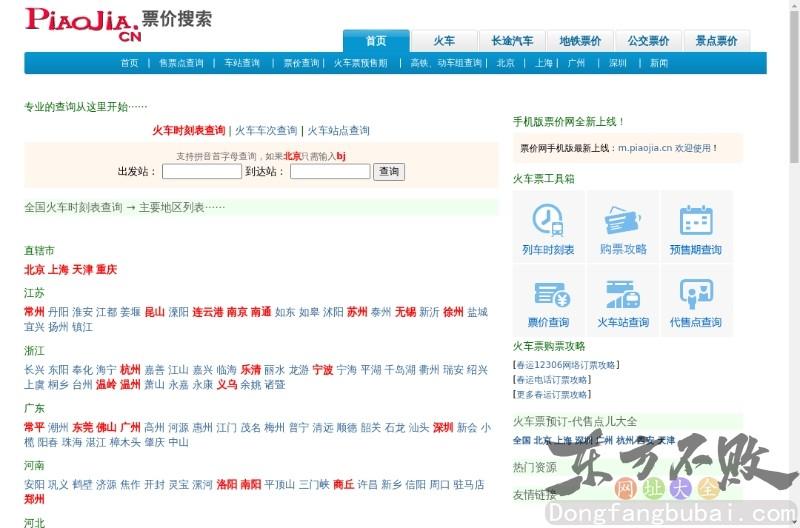
Task: Open 佛山 in the 广东 list
Action: point(106,428)
